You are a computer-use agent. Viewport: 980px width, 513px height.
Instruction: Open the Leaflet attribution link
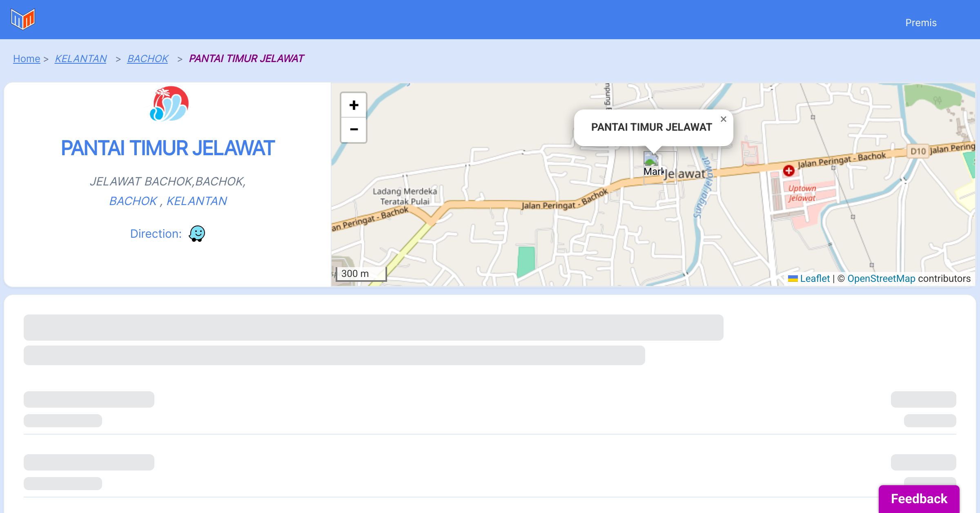(814, 279)
